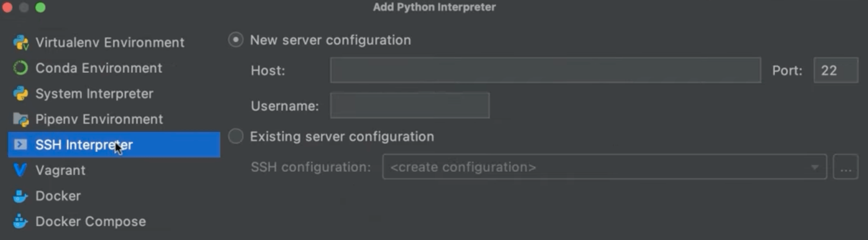The height and width of the screenshot is (240, 868).
Task: Click the Port field showing 22
Action: tap(836, 71)
